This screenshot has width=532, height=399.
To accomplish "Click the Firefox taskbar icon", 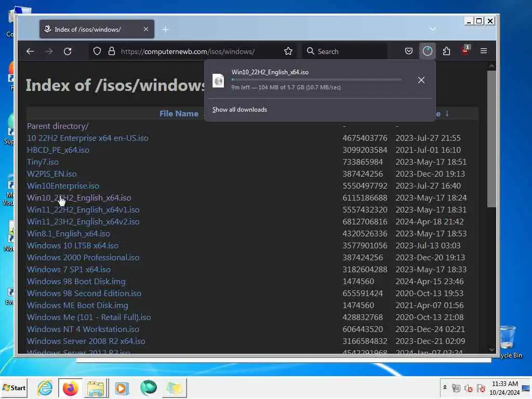I will pos(70,388).
